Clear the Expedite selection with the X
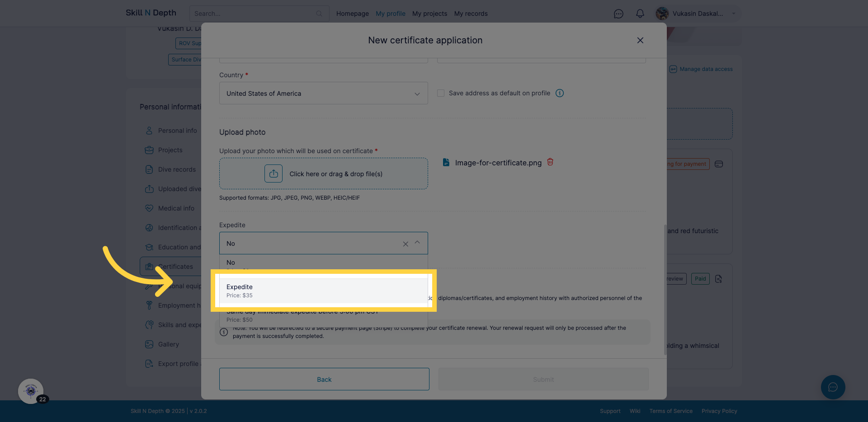 point(406,244)
